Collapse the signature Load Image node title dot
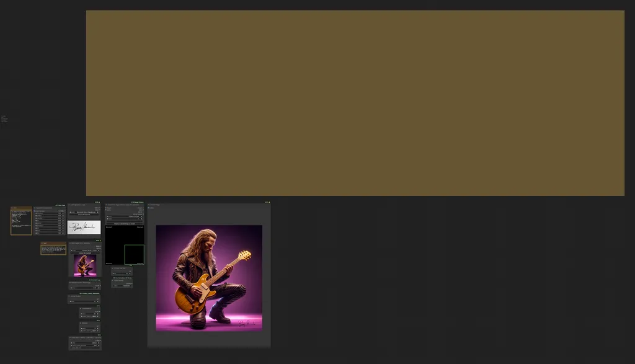This screenshot has height=364, width=635. coord(69,205)
